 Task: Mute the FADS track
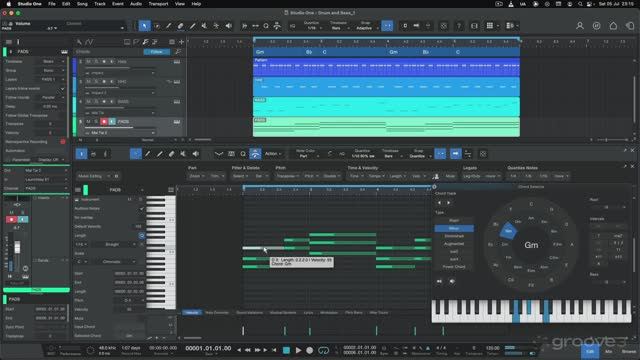click(88, 122)
